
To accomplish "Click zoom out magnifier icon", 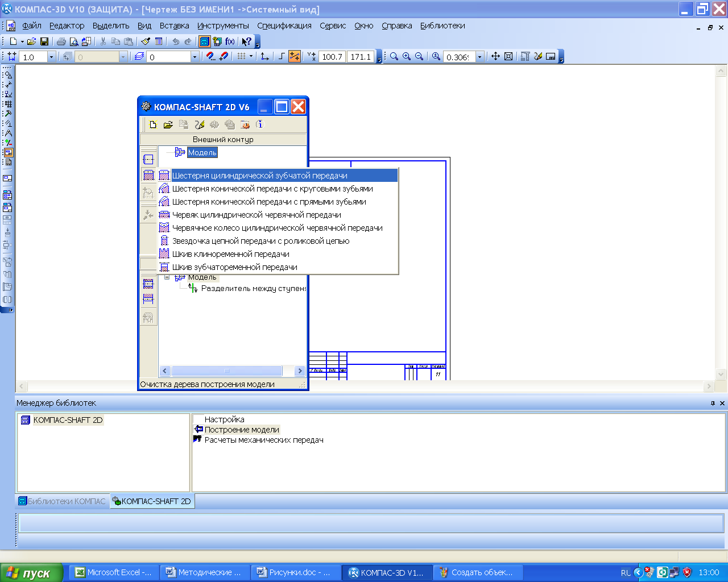I will 419,57.
